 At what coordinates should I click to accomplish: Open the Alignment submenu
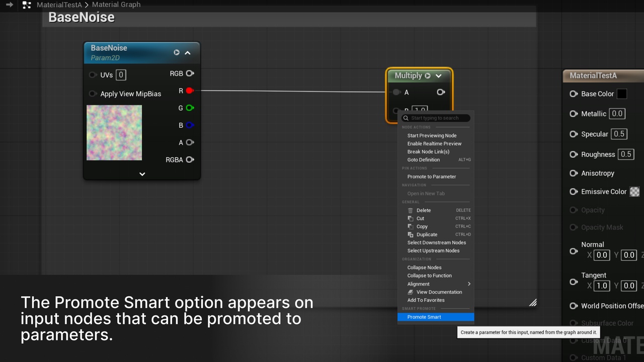[x=436, y=284]
